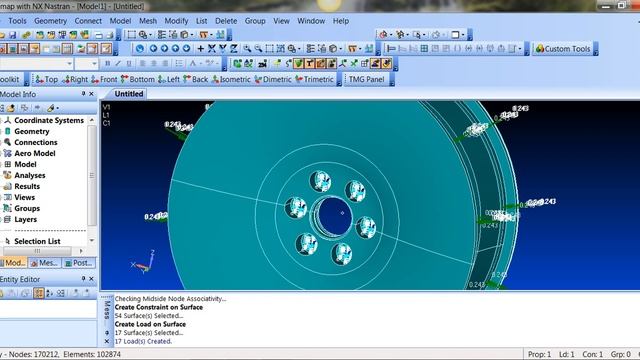This screenshot has width=640, height=360.
Task: Select Aero Model in the tree
Action: click(x=35, y=153)
